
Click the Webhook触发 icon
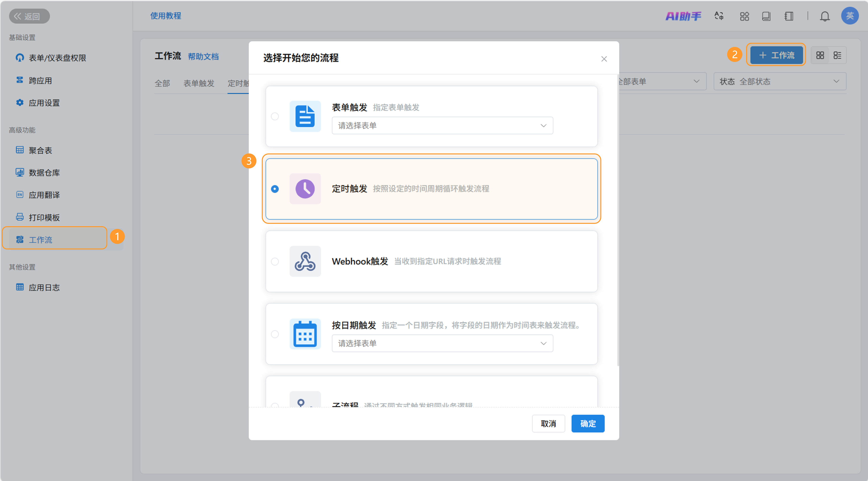click(305, 261)
